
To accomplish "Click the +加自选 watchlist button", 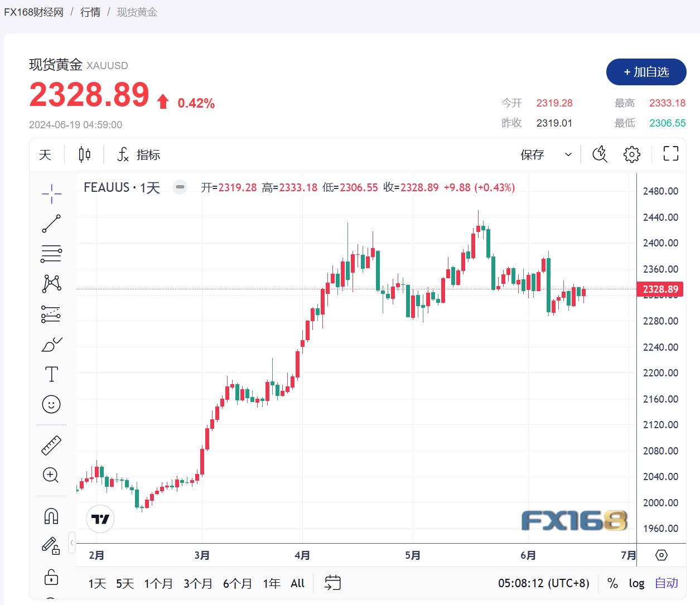I will click(646, 72).
